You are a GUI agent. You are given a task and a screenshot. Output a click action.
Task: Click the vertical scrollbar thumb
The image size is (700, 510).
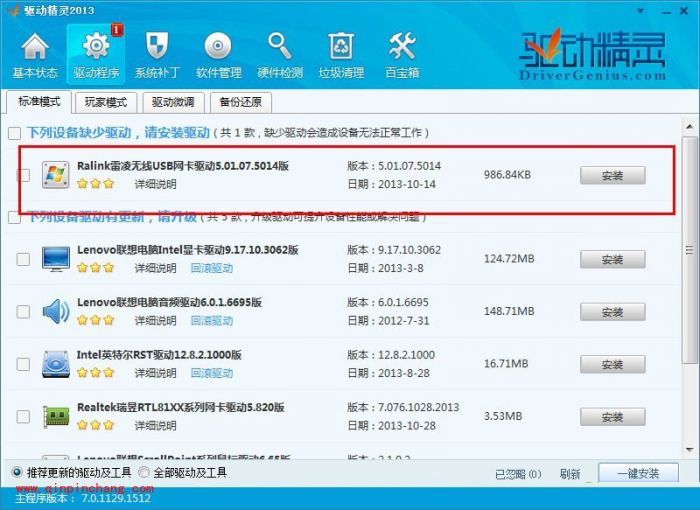pyautogui.click(x=690, y=250)
